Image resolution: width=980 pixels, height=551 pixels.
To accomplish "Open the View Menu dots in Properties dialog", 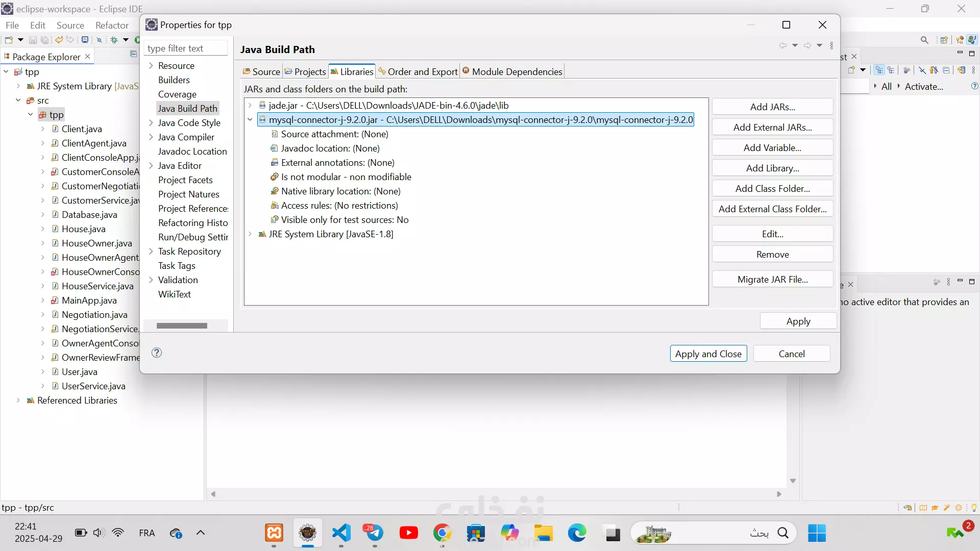I will pos(832,45).
